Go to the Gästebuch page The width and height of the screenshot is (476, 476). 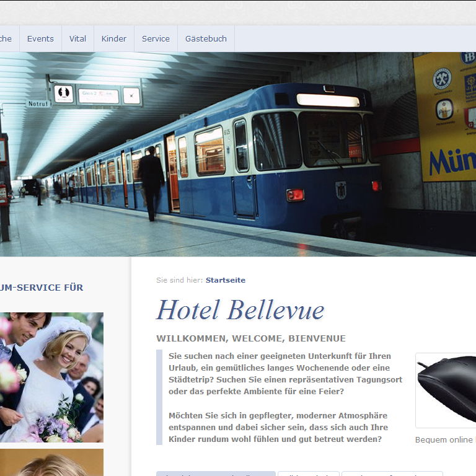pos(206,38)
